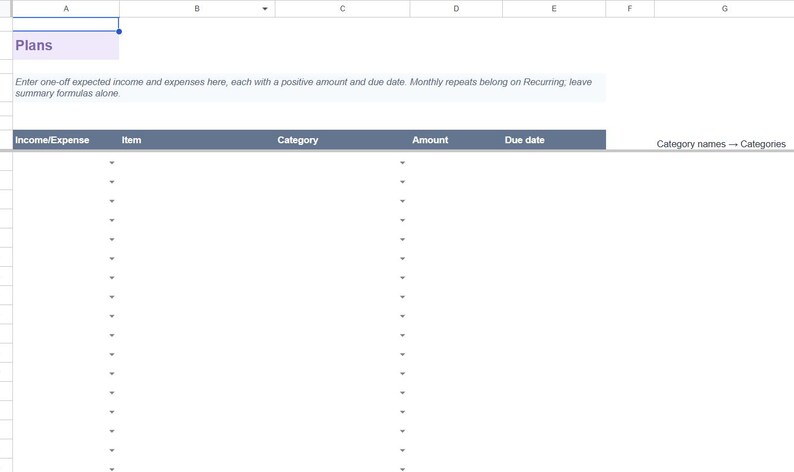Viewport: 794px width, 472px height.
Task: Select column G by its header
Action: (724, 9)
